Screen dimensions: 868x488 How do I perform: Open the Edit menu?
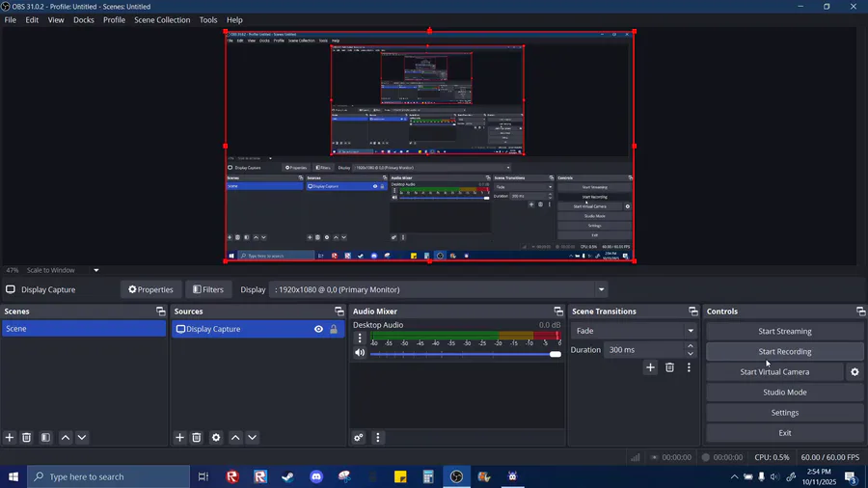tap(32, 20)
